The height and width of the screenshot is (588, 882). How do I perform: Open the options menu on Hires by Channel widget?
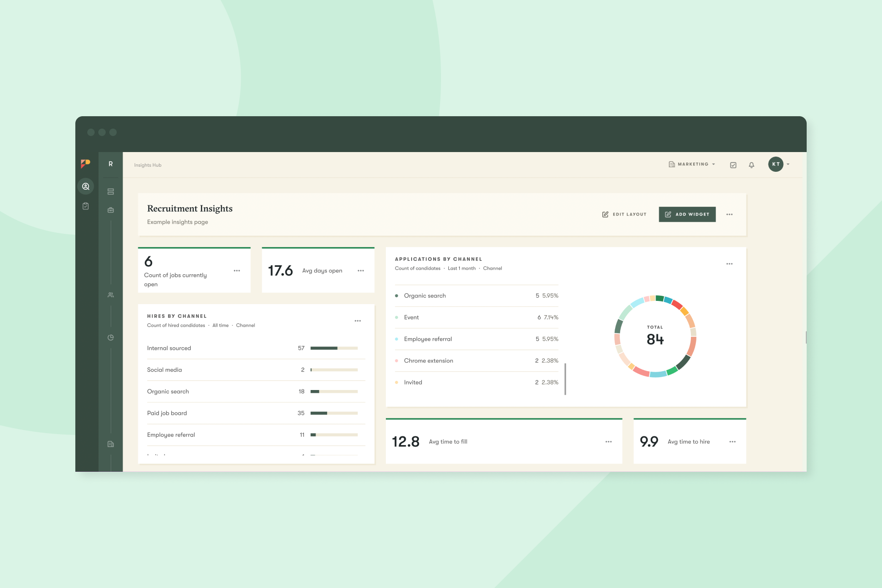click(x=358, y=321)
